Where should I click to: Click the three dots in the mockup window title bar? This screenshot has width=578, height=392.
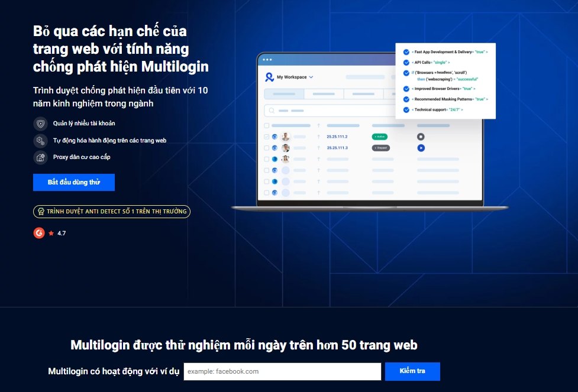(267, 60)
